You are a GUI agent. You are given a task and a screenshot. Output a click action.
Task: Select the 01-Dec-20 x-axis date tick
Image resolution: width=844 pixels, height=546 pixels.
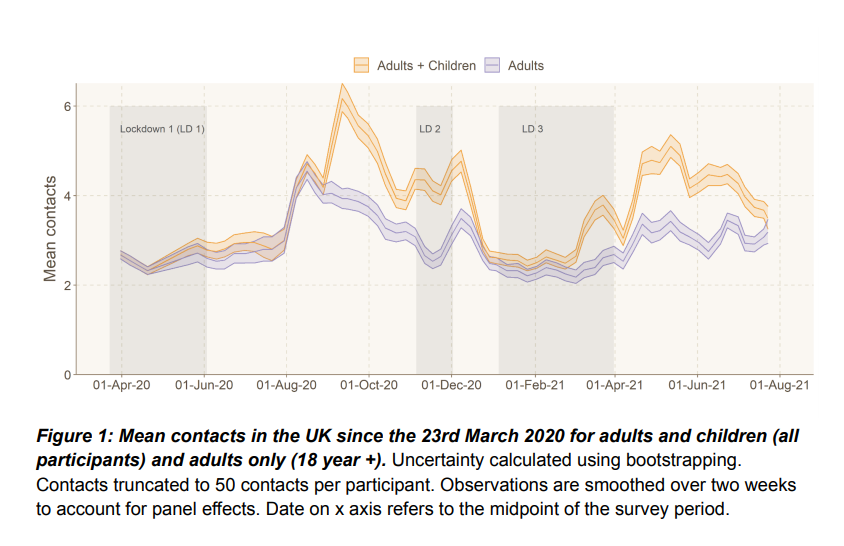click(x=451, y=384)
